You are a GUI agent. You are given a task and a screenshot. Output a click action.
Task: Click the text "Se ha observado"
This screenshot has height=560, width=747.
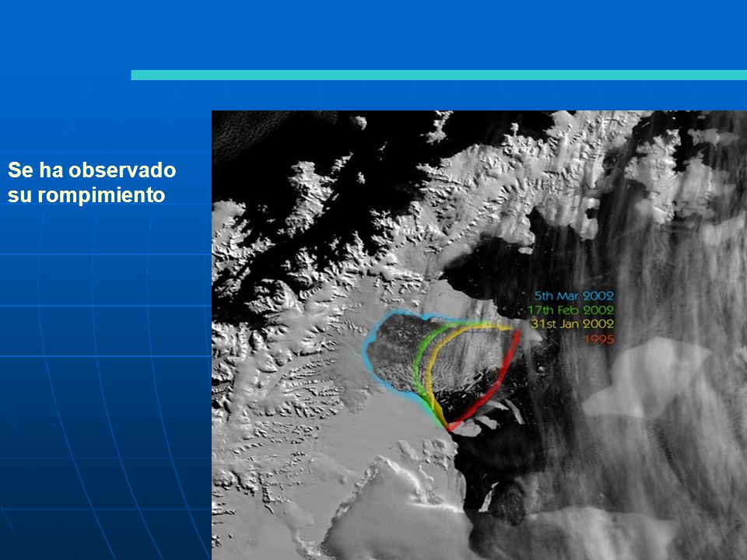[x=92, y=170]
